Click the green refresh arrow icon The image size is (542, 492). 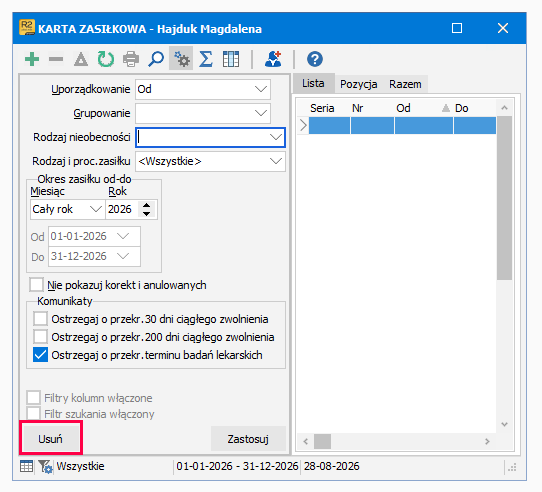[x=106, y=59]
